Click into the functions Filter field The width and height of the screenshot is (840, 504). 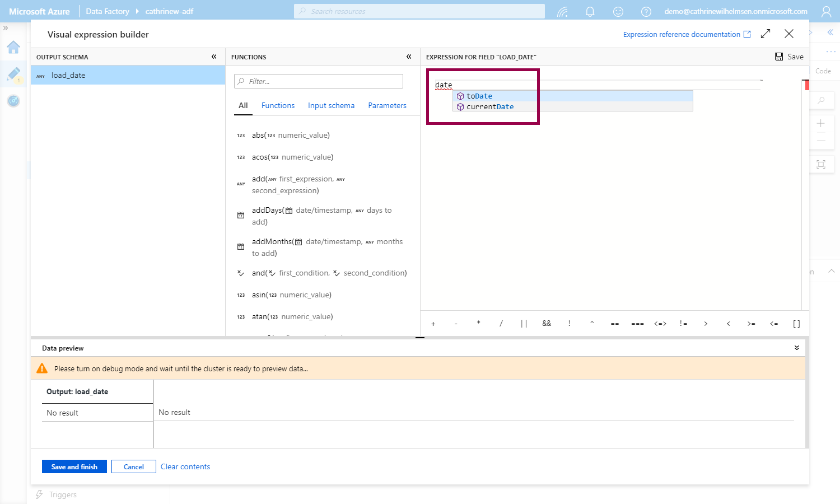tap(319, 81)
